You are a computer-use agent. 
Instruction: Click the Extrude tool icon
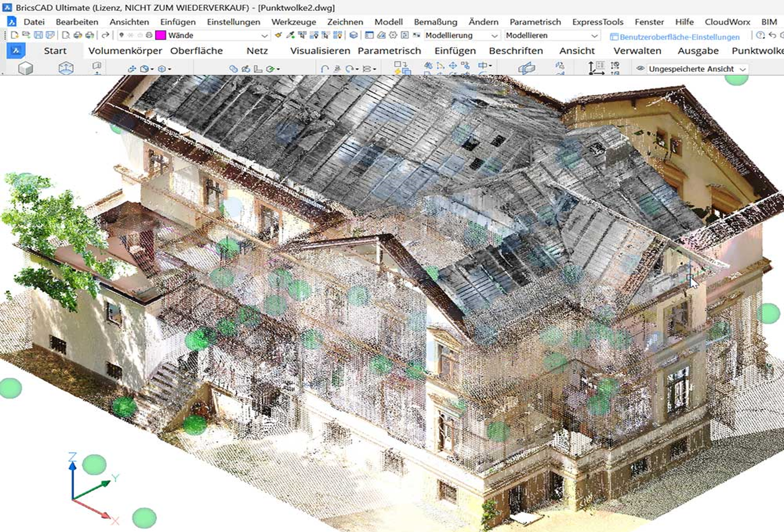[66, 69]
